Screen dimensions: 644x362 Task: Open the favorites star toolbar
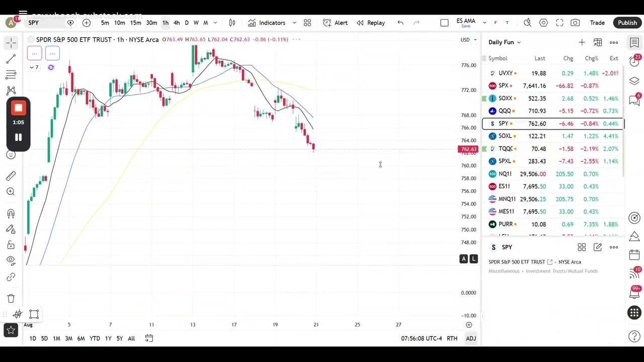pyautogui.click(x=11, y=330)
